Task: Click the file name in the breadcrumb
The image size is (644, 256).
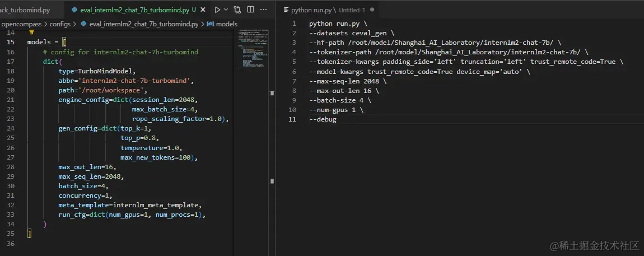Action: [x=144, y=24]
